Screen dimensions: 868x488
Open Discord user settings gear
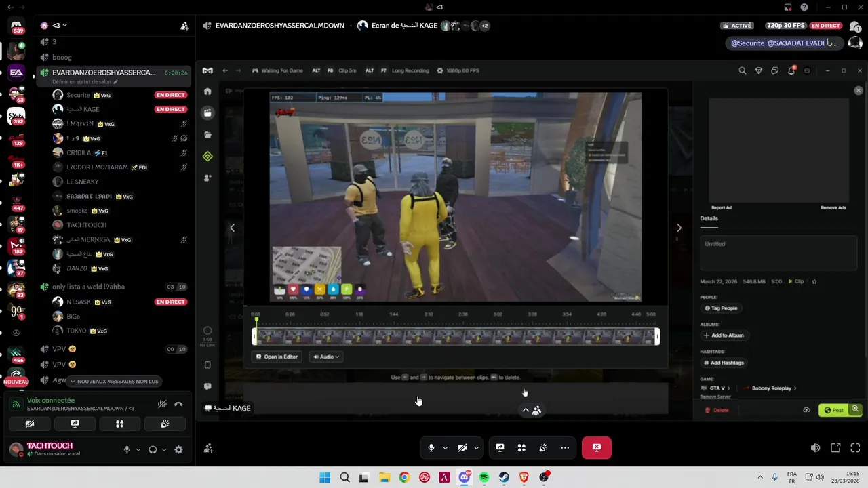(x=178, y=449)
